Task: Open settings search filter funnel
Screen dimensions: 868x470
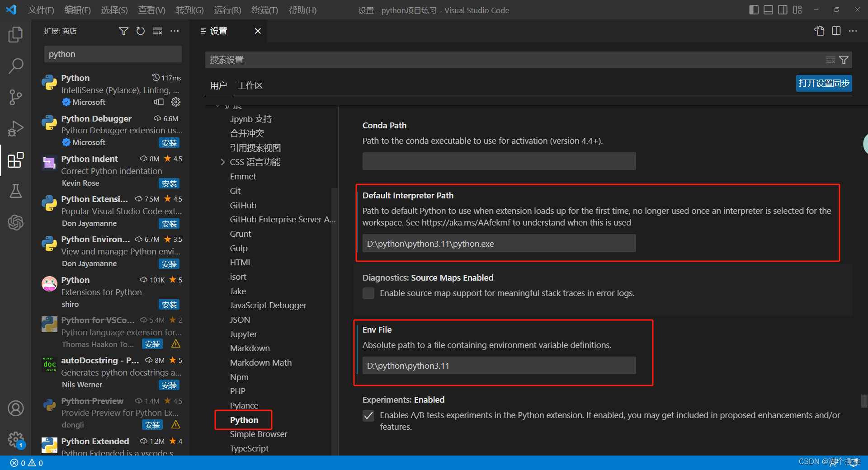Action: (844, 60)
